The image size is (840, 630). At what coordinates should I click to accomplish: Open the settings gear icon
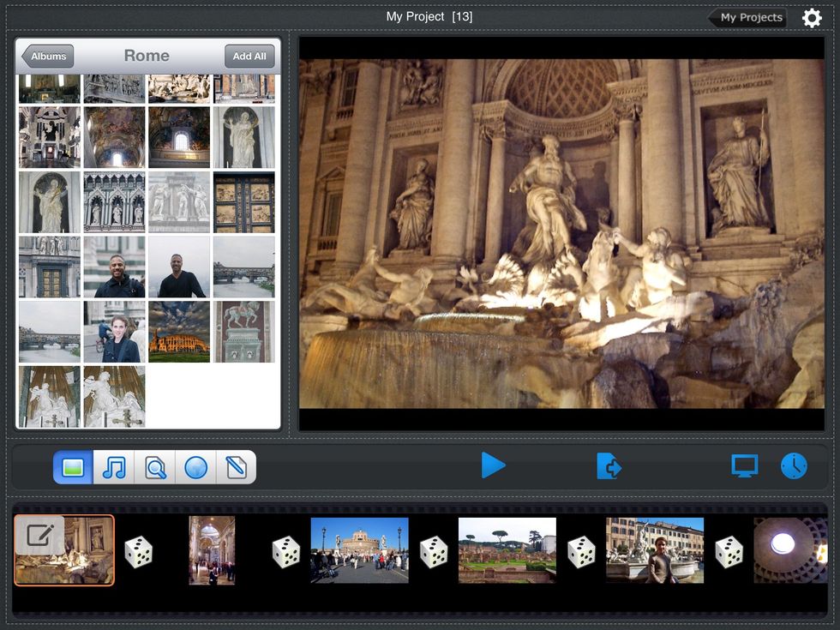click(812, 18)
